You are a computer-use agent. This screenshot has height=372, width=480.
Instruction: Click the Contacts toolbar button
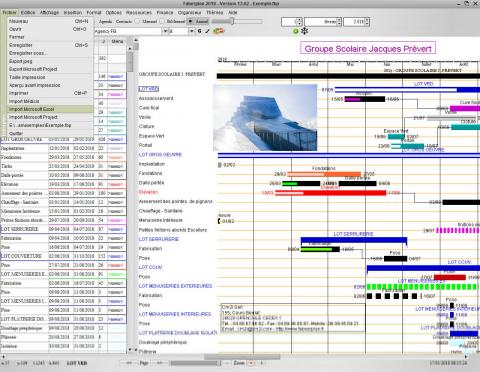(124, 21)
